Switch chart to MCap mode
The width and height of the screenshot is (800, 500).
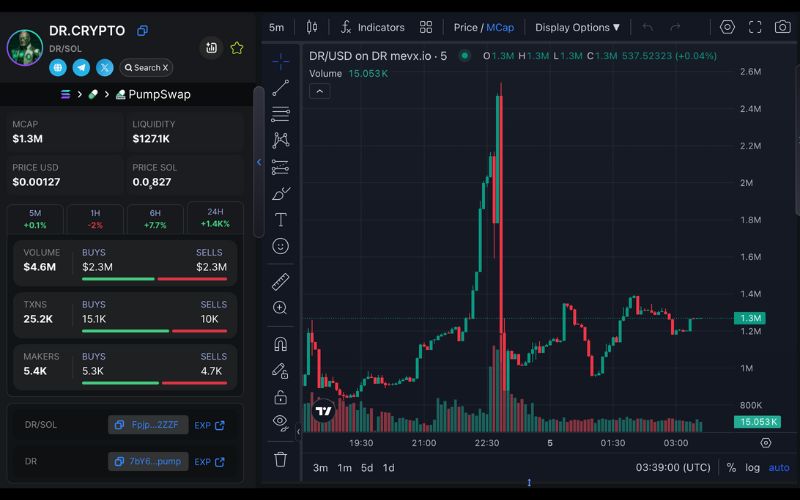click(500, 28)
